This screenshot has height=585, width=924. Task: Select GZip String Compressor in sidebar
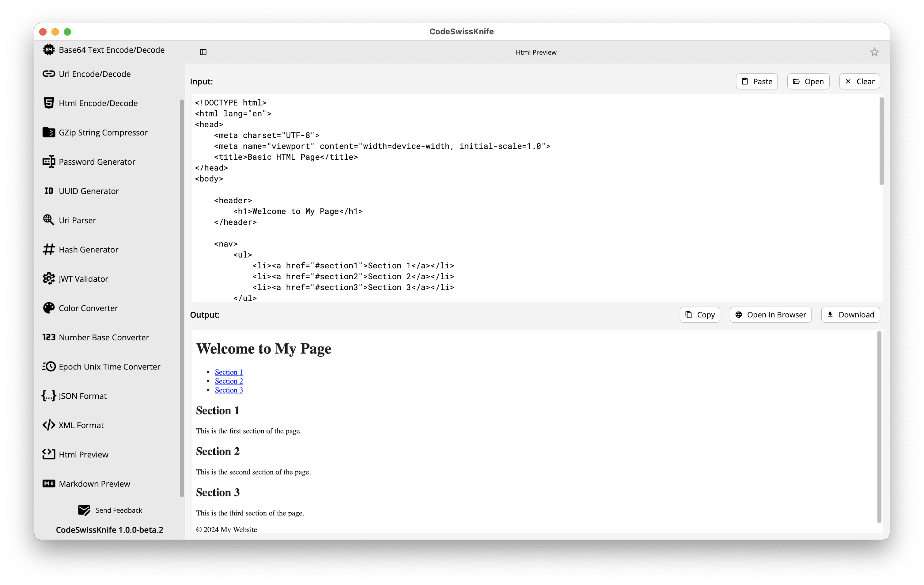(103, 132)
